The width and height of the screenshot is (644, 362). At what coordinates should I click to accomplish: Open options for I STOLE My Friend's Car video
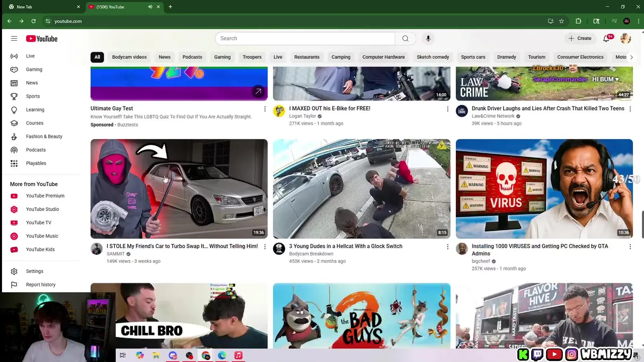coord(265,246)
